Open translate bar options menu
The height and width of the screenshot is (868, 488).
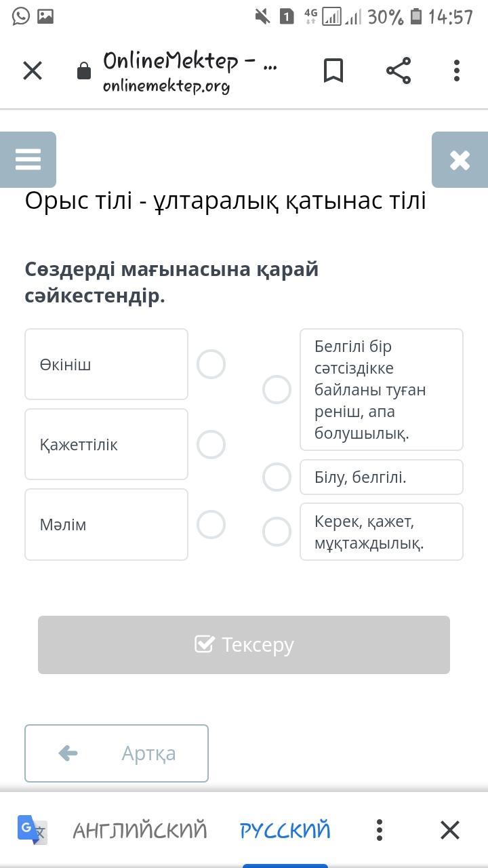[380, 829]
